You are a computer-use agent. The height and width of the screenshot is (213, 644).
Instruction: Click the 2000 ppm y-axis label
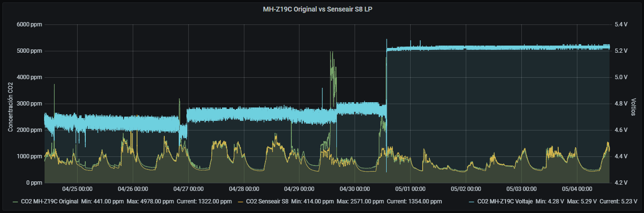click(30, 130)
